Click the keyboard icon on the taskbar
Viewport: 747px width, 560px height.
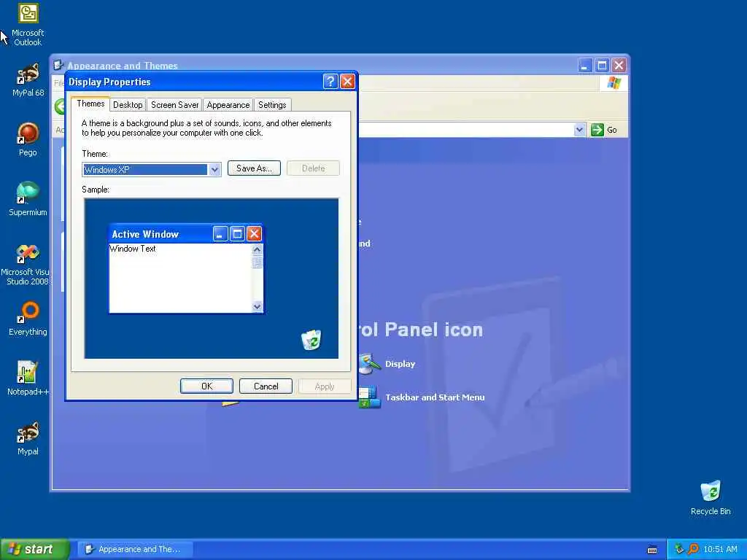pos(652,550)
